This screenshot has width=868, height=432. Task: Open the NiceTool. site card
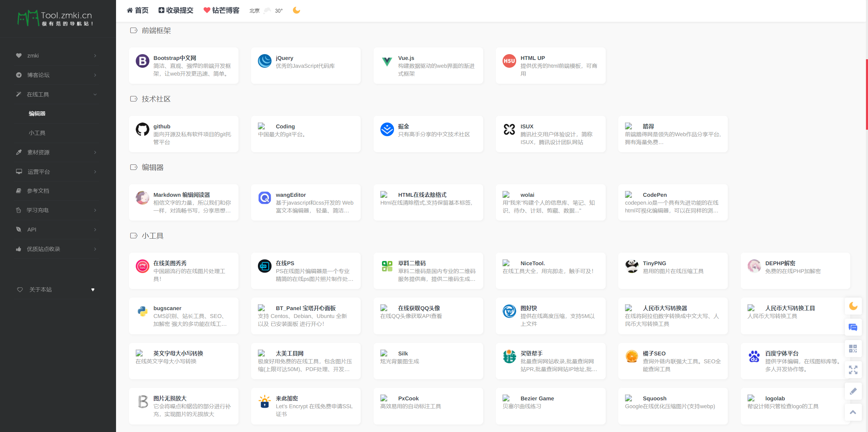coord(551,271)
